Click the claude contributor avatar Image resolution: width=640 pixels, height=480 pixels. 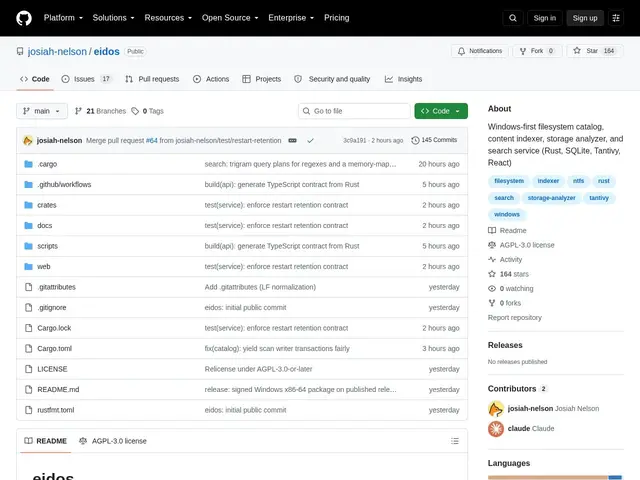[496, 429]
